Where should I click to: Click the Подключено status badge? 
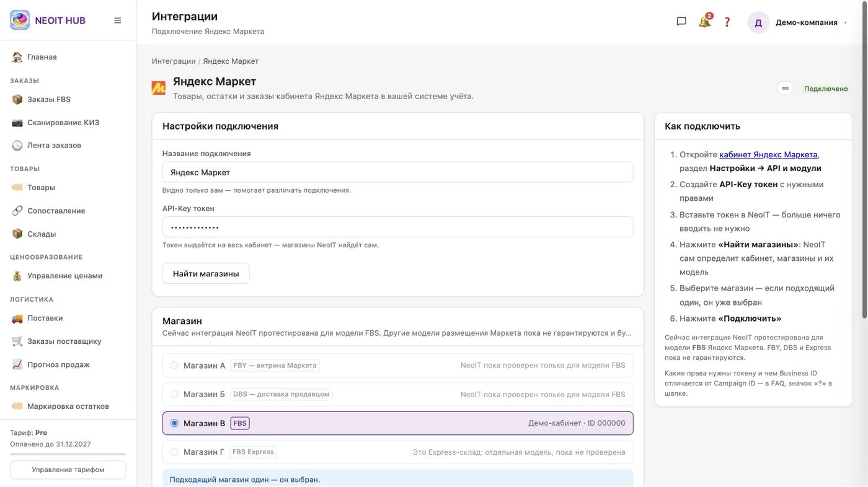pyautogui.click(x=826, y=89)
